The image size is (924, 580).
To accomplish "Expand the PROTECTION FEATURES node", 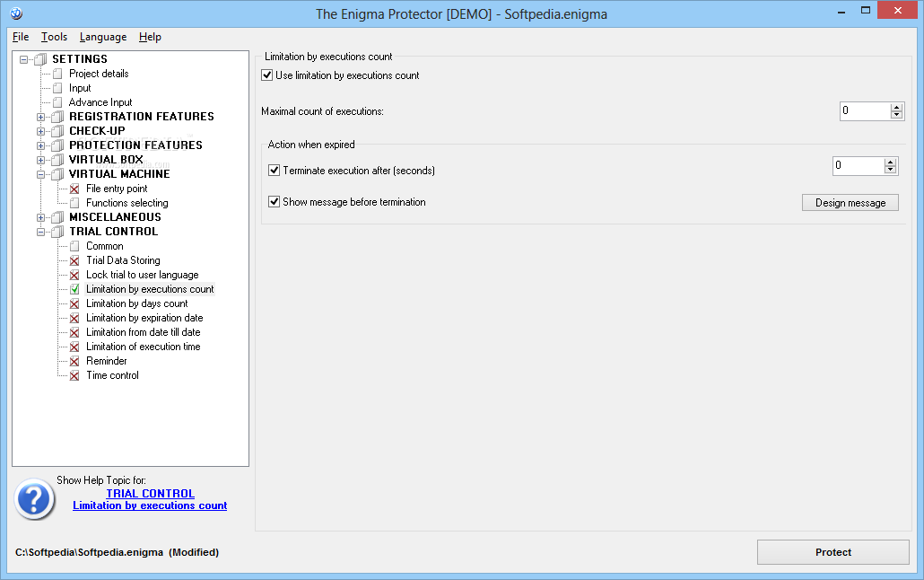I will (x=40, y=145).
